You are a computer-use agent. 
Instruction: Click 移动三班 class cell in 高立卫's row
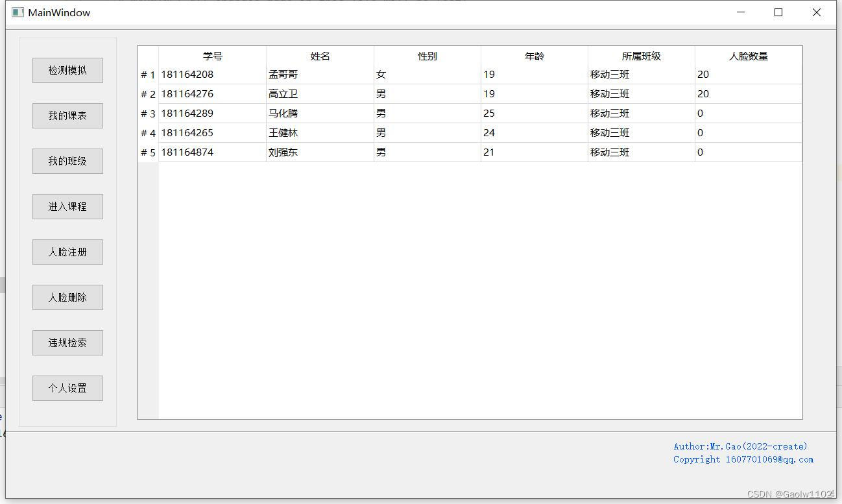[x=642, y=94]
